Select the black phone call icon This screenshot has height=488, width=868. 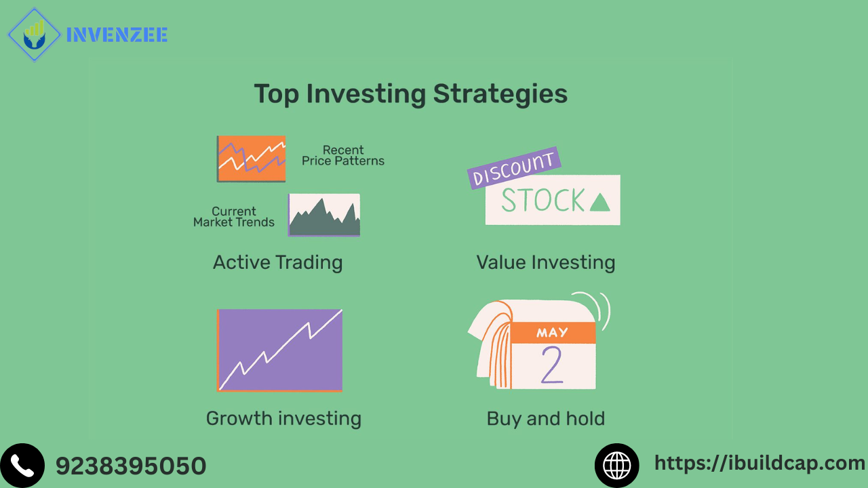point(22,466)
